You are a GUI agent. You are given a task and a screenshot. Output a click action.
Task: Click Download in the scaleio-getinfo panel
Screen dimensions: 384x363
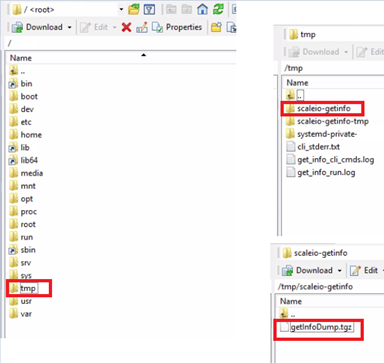pyautogui.click(x=307, y=270)
